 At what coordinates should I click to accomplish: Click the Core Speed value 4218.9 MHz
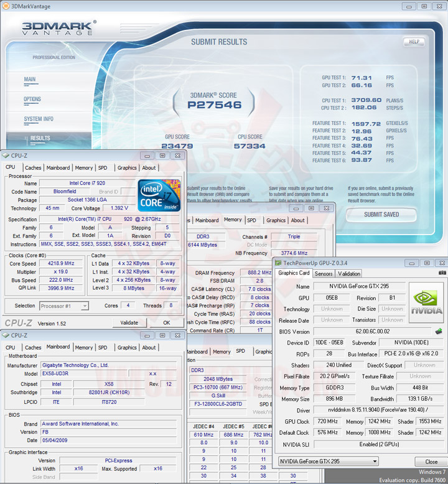pos(61,263)
